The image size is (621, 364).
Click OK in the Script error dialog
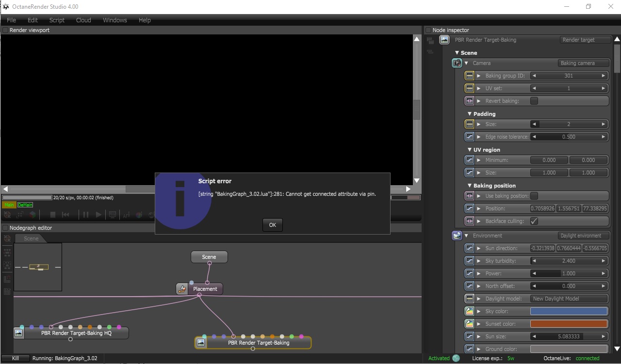[x=273, y=225]
